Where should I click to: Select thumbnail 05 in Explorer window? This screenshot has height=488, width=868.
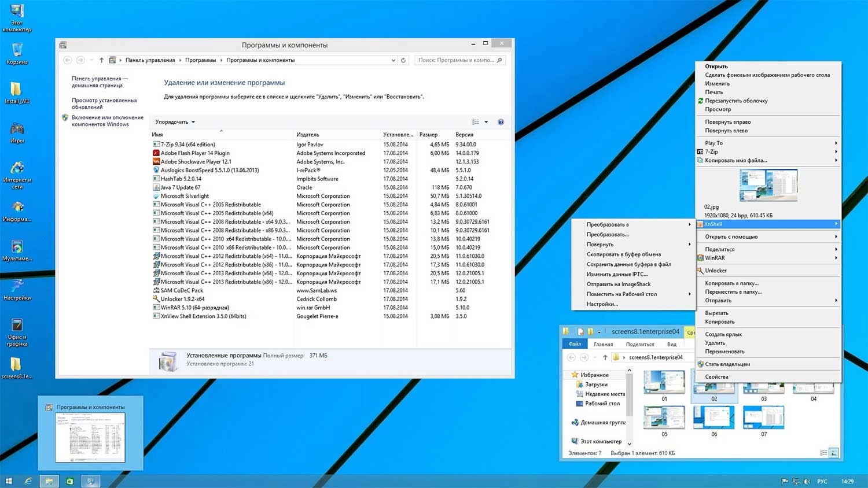pyautogui.click(x=664, y=421)
